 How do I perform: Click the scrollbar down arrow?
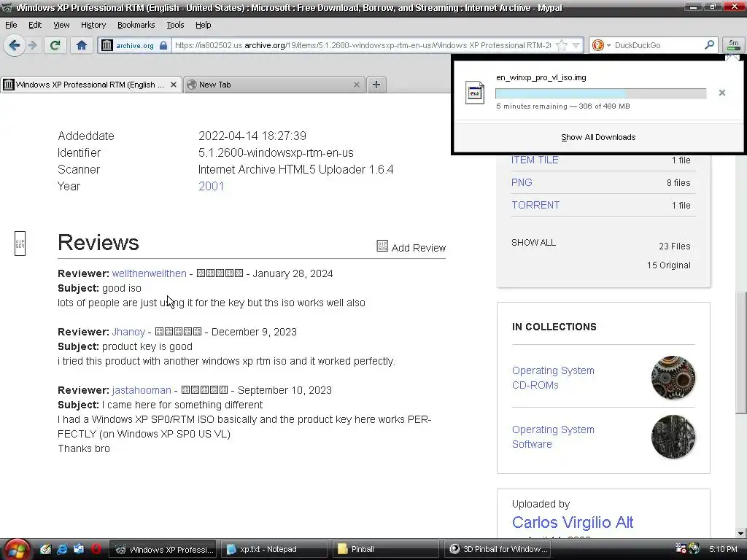pos(741,533)
